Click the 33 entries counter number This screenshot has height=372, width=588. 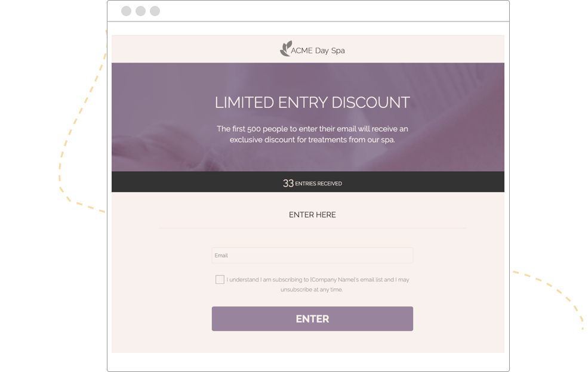click(x=288, y=183)
